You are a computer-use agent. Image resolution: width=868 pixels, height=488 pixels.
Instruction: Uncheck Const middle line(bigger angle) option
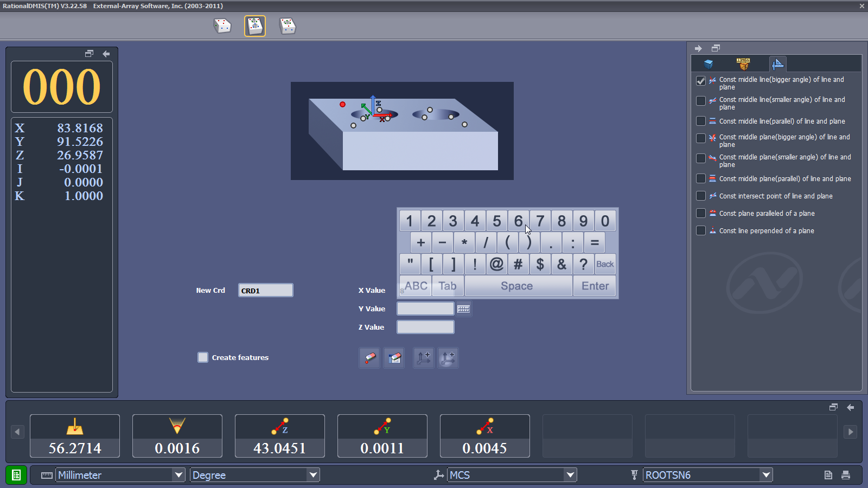click(x=701, y=81)
